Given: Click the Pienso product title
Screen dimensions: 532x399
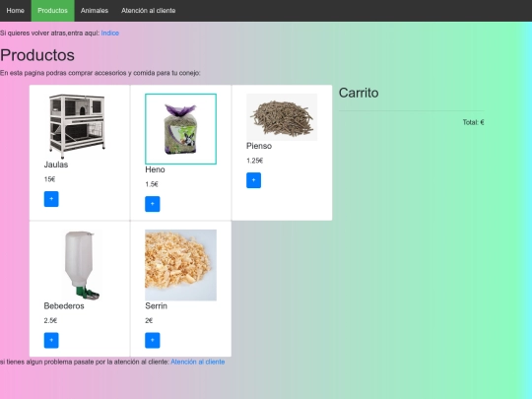Looking at the screenshot, I should point(259,146).
